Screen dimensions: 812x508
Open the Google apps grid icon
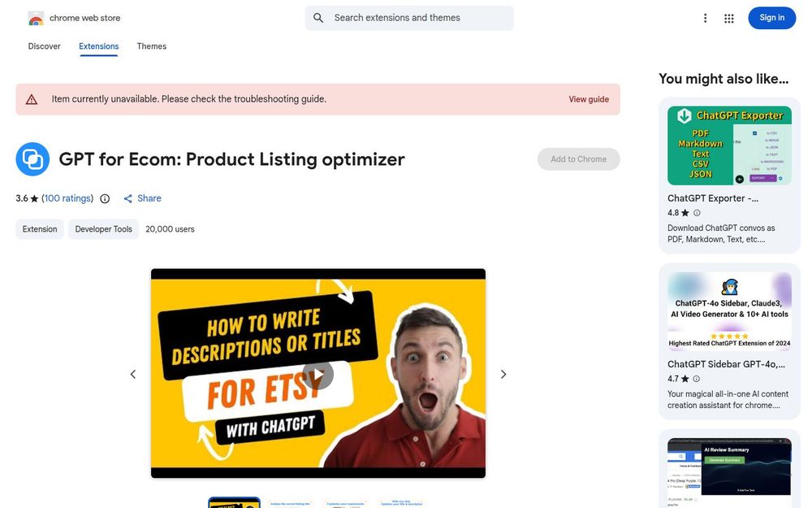tap(729, 19)
